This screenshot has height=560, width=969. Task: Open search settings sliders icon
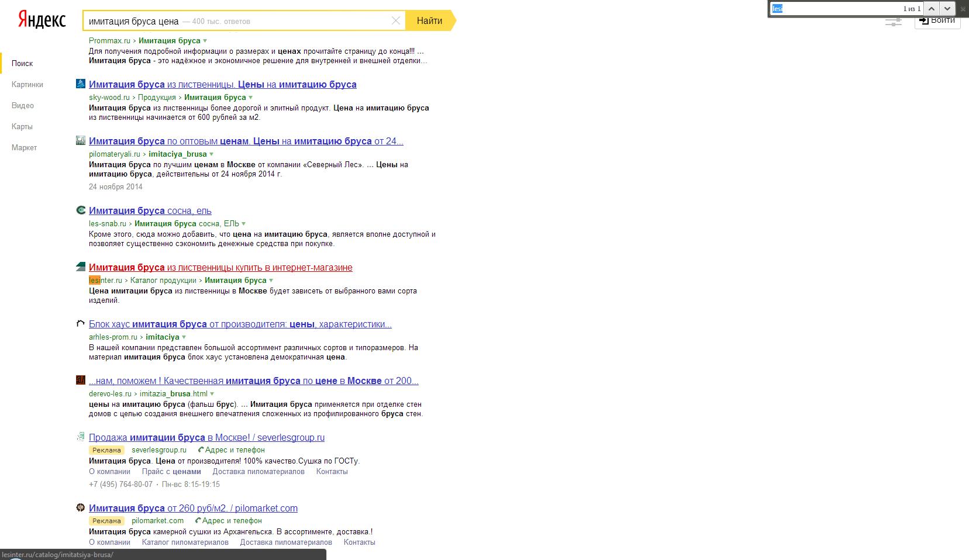(893, 22)
